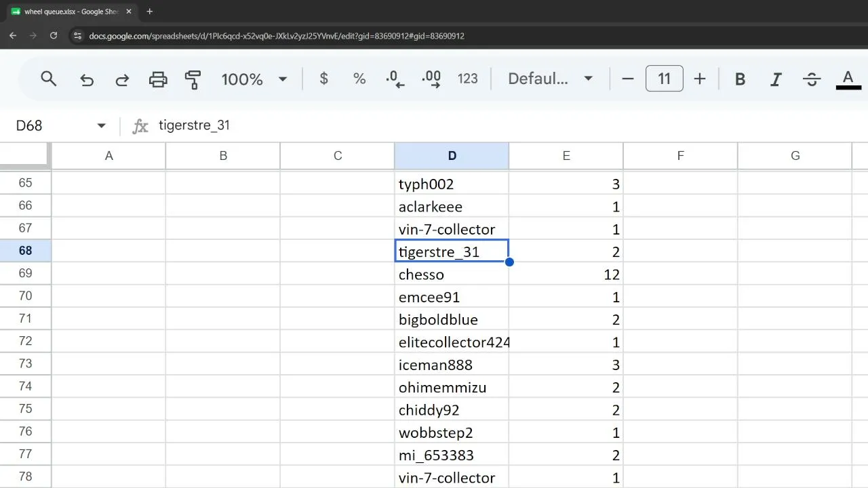Image resolution: width=868 pixels, height=488 pixels.
Task: Click cell containing bigboldblue
Action: click(452, 319)
